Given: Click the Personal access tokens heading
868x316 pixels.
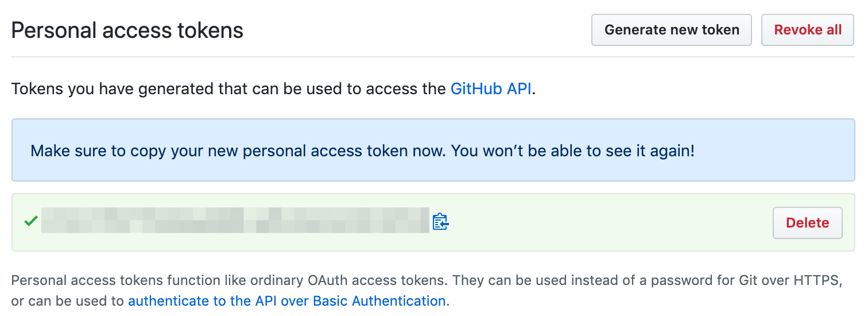Looking at the screenshot, I should point(127,30).
